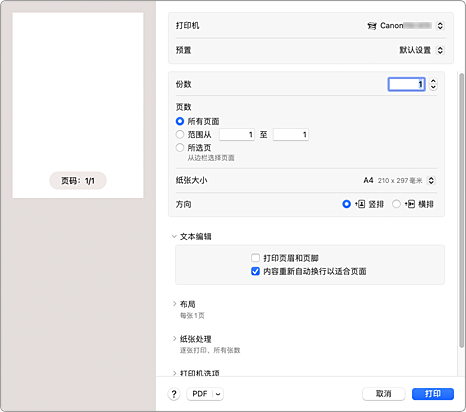Image resolution: width=466 pixels, height=412 pixels.
Task: Select the 所选页 selected pages radio button
Action: (180, 148)
